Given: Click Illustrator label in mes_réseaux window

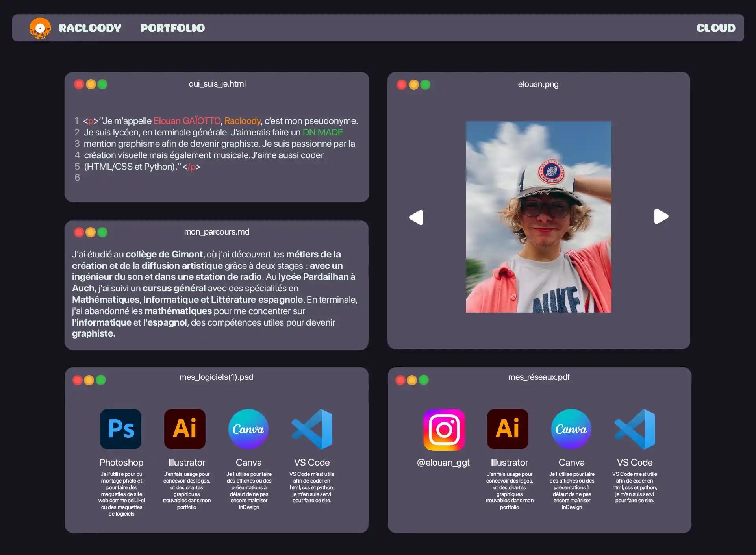Looking at the screenshot, I should [x=510, y=462].
